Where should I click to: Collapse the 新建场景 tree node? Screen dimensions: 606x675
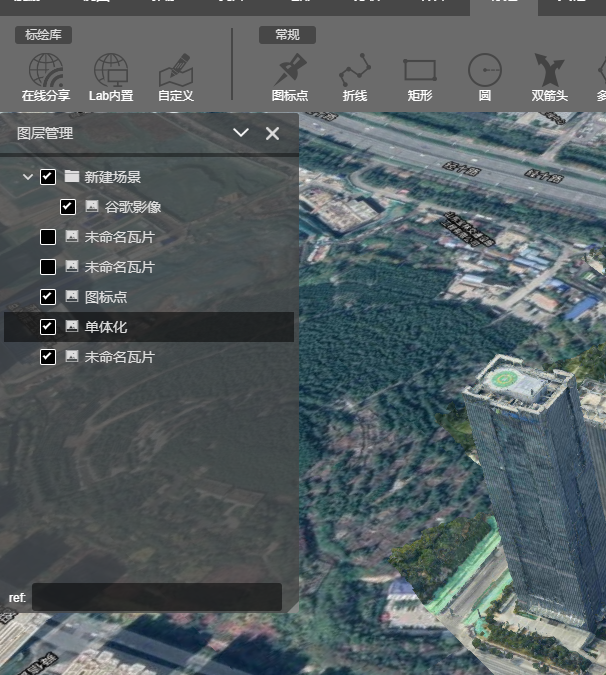28,176
